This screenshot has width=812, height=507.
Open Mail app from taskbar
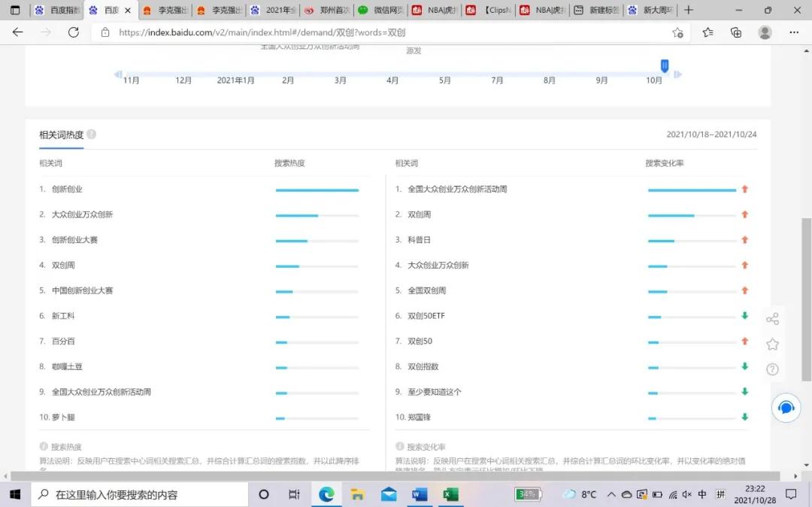click(x=389, y=494)
